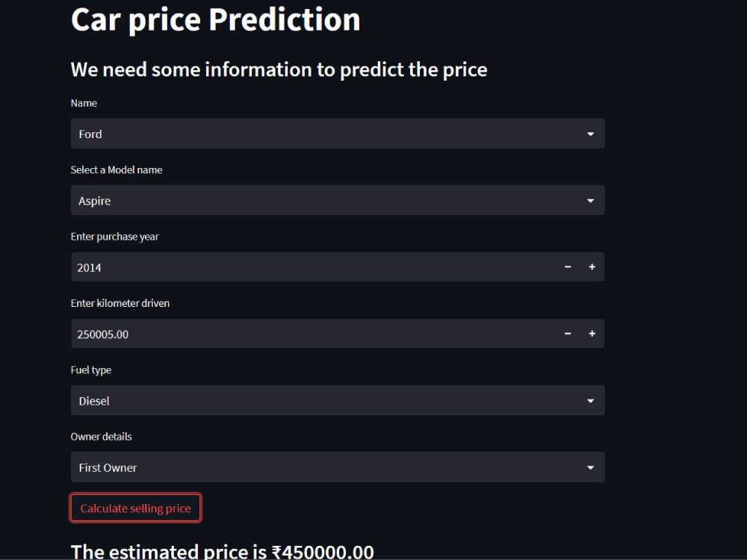
Task: Click the 'We need some information' subheading
Action: pyautogui.click(x=279, y=70)
